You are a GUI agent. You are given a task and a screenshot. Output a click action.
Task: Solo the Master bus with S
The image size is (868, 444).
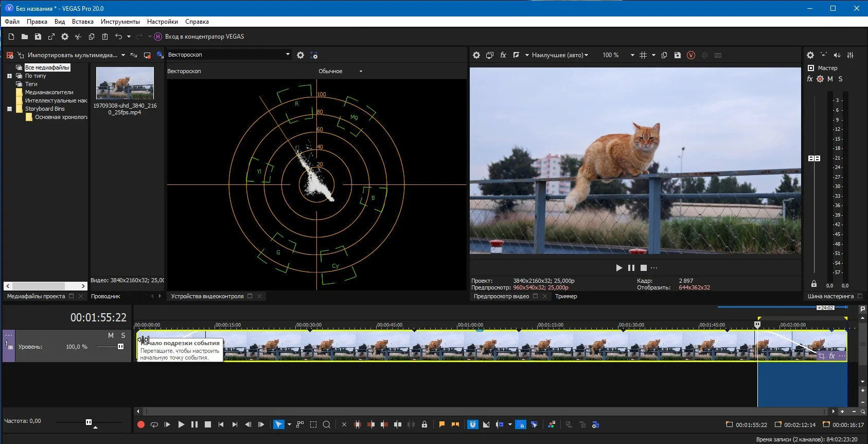tap(840, 79)
